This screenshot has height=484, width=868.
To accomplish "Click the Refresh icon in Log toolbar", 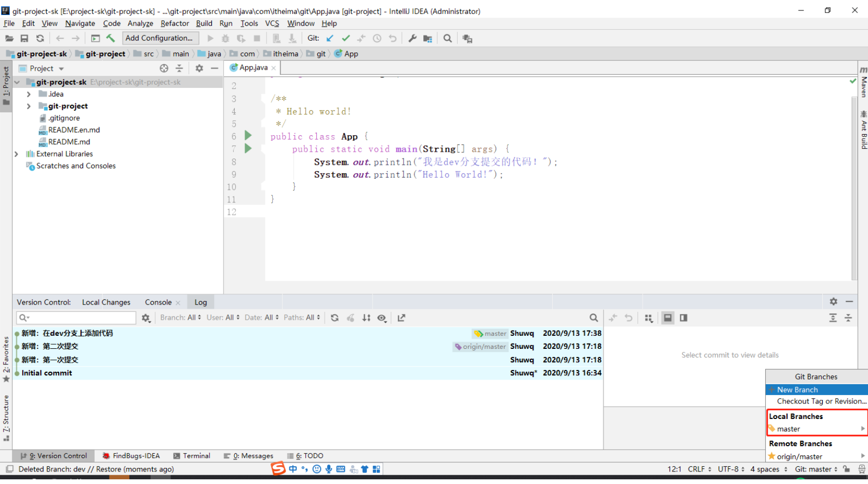I will [x=335, y=318].
